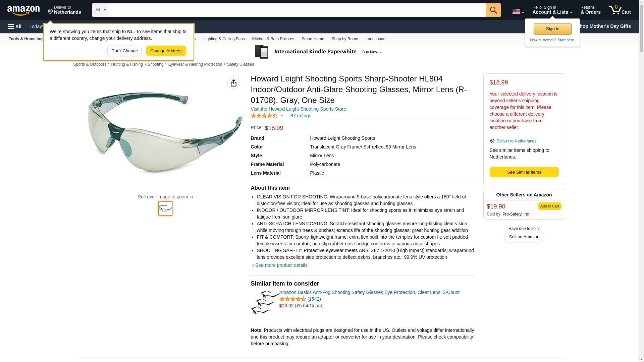Image resolution: width=644 pixels, height=362 pixels.
Task: Open the 87 ratings link
Action: 301,116
